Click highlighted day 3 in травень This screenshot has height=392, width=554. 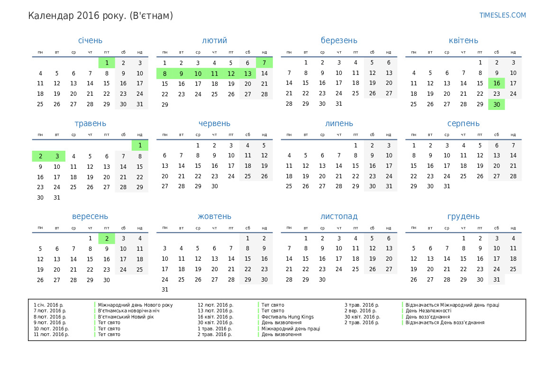57,156
